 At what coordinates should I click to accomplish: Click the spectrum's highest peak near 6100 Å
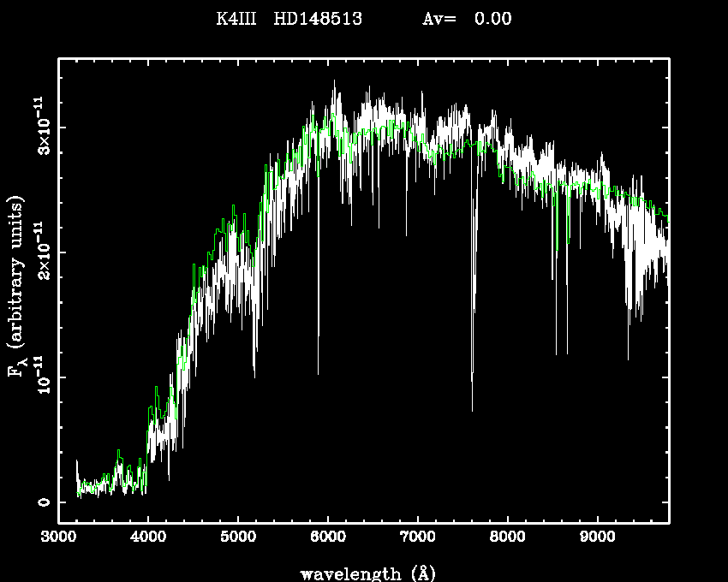coord(334,82)
